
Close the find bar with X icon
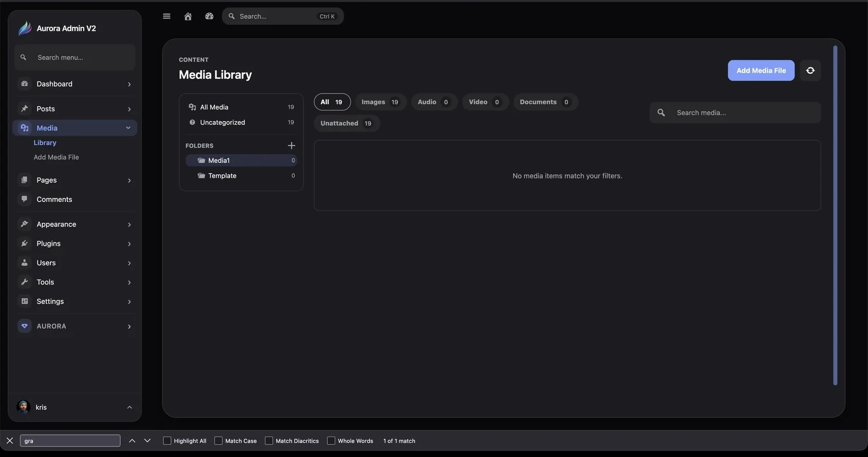pyautogui.click(x=10, y=441)
